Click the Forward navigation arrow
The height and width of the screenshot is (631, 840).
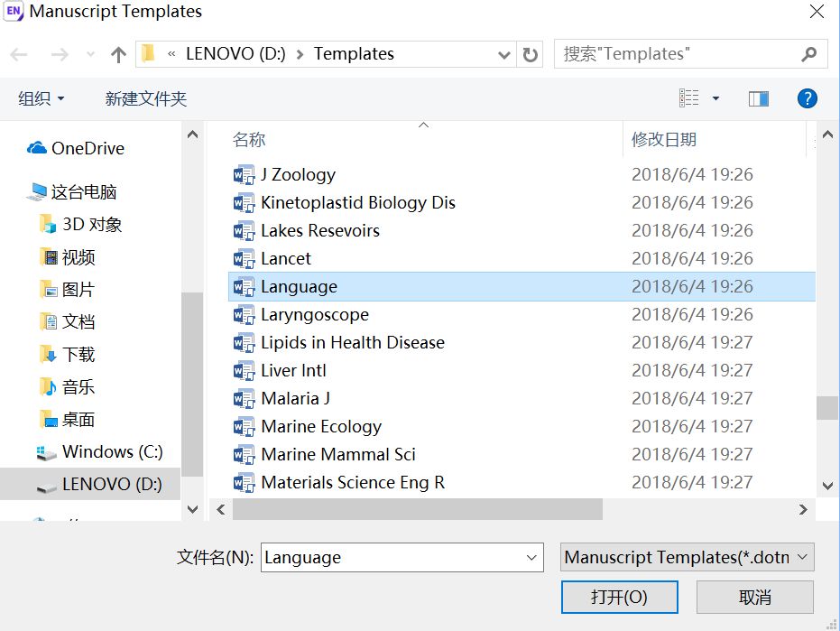60,54
